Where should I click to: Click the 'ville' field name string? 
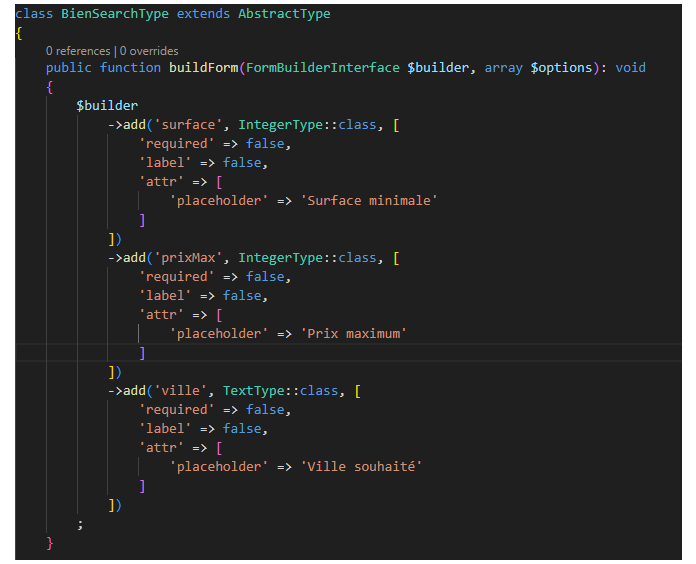click(x=180, y=390)
